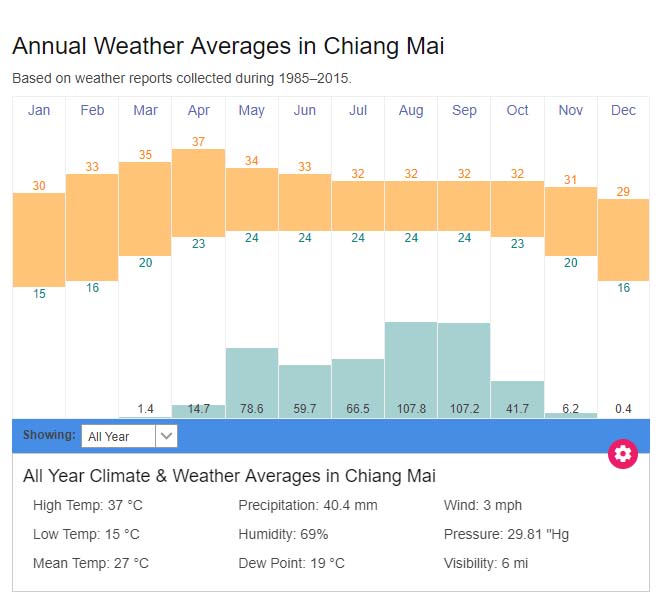Image resolution: width=661 pixels, height=606 pixels.
Task: Select the August precipitation bar
Action: coord(411,368)
